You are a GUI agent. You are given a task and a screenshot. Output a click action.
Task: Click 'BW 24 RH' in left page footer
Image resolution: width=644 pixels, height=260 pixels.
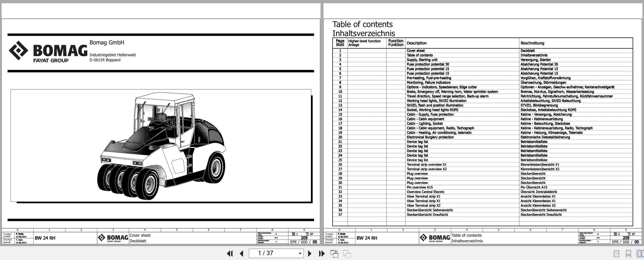click(45, 238)
